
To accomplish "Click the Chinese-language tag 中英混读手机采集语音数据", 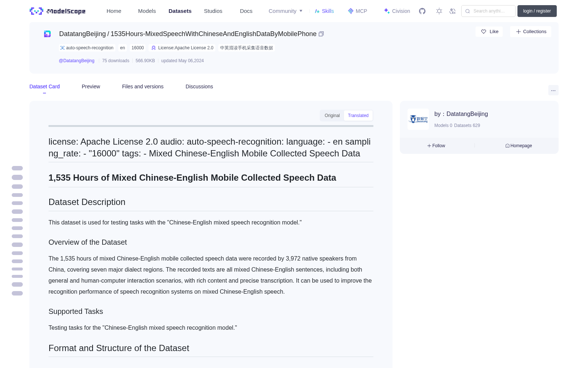I will point(247,48).
